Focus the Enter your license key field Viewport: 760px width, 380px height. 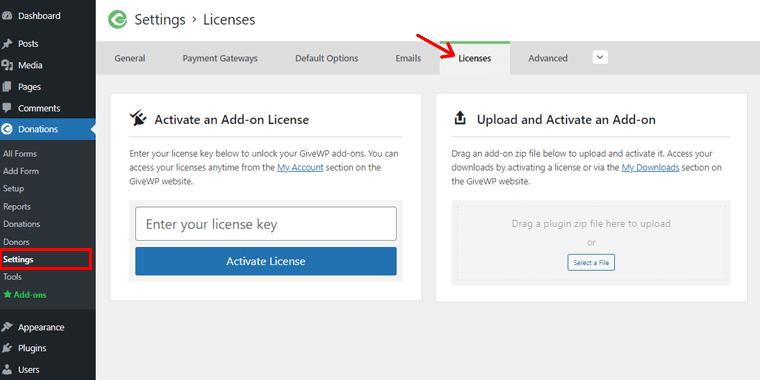(266, 224)
